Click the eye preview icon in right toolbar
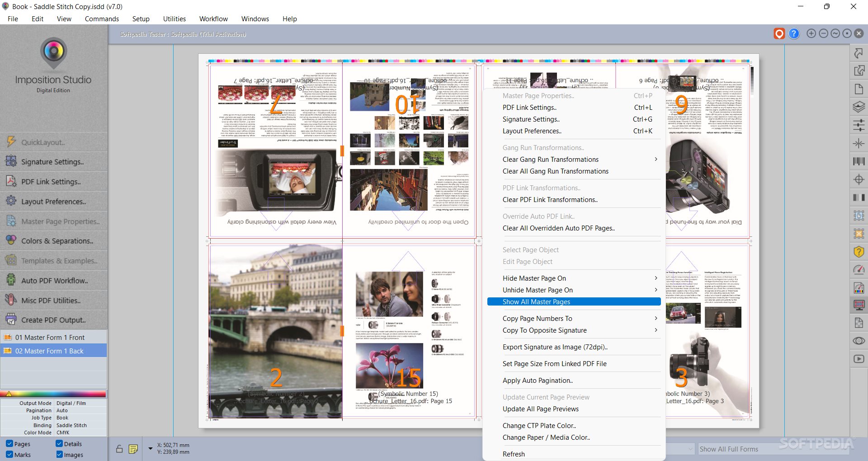This screenshot has height=461, width=868. (x=859, y=341)
